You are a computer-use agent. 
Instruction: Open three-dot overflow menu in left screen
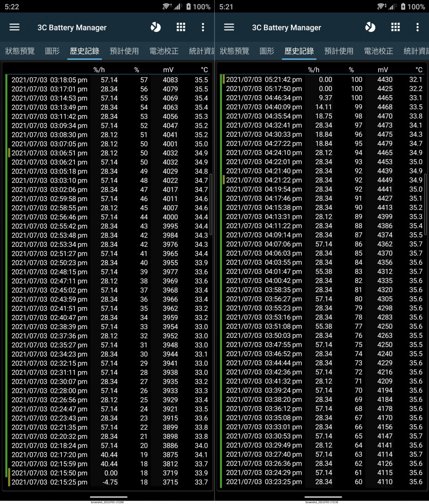click(203, 28)
